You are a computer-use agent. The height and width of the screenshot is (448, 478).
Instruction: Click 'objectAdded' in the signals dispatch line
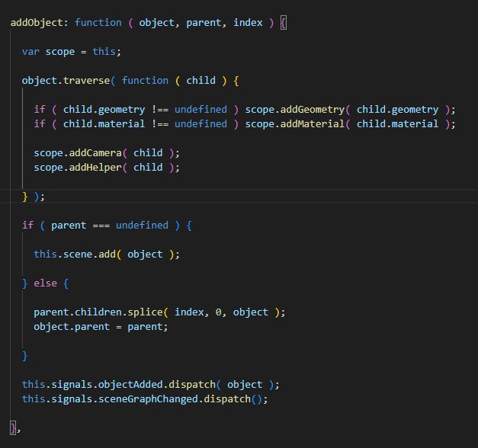point(130,385)
